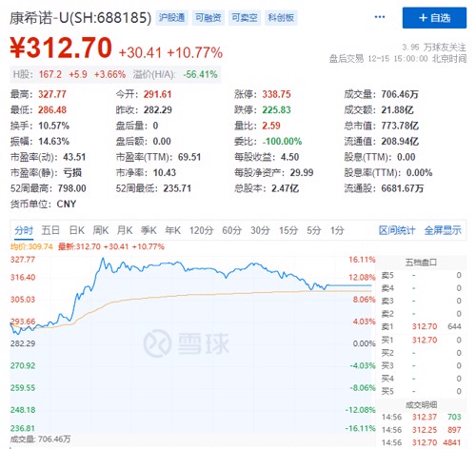Open the 全屏显示 fullscreen link
The image size is (476, 449).
coord(443,230)
